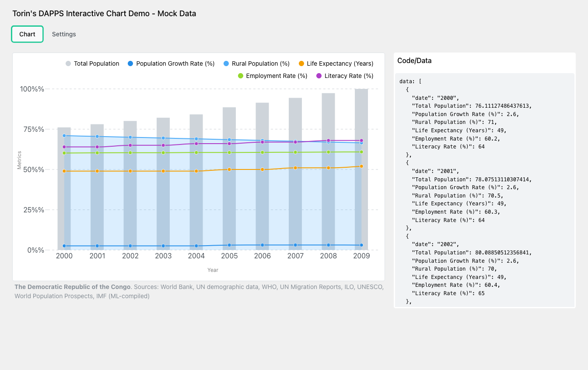Click Life Expectancy legend orange dot
The height and width of the screenshot is (370, 588).
tap(301, 63)
